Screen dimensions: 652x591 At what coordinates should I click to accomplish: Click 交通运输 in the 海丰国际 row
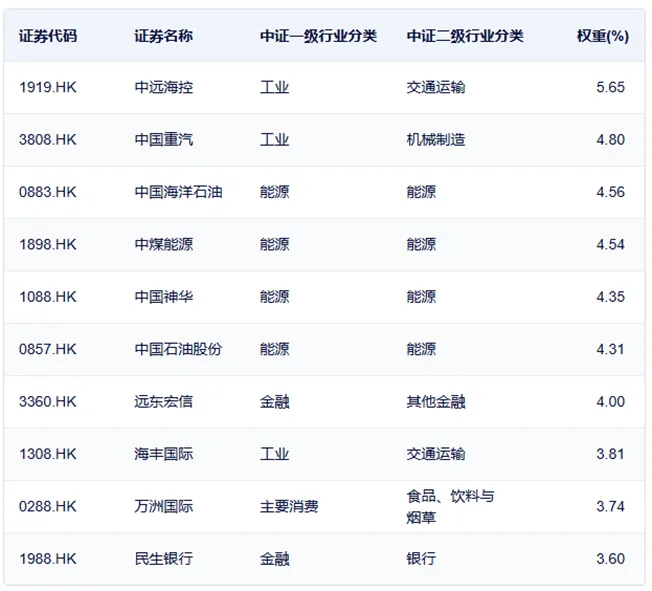point(436,454)
